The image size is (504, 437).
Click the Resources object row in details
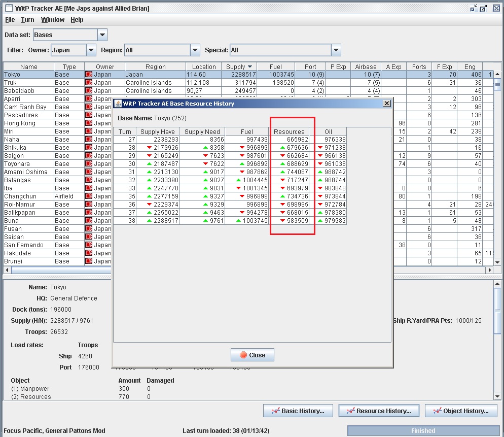93,397
